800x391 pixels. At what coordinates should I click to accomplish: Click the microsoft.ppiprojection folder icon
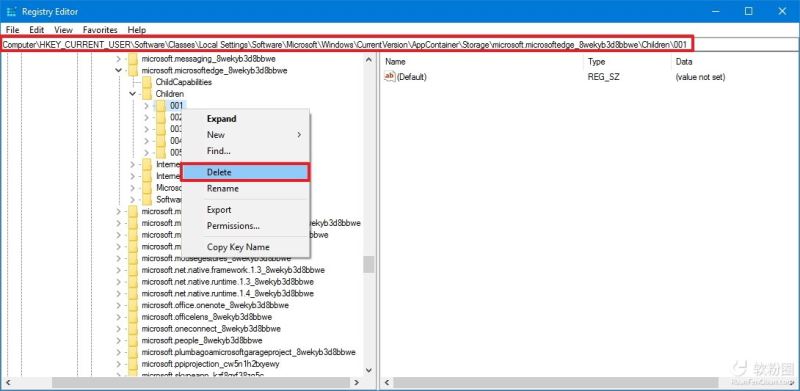coord(133,364)
